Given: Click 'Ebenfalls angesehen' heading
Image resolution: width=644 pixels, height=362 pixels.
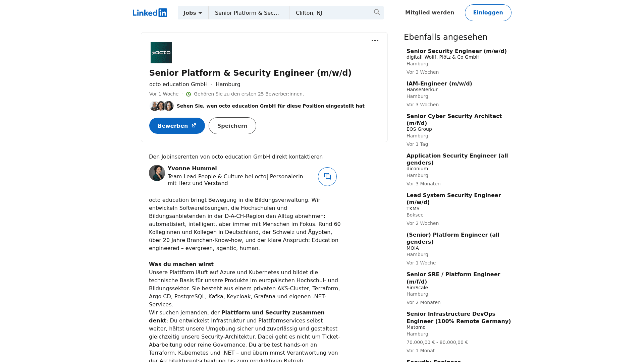Looking at the screenshot, I should (445, 37).
